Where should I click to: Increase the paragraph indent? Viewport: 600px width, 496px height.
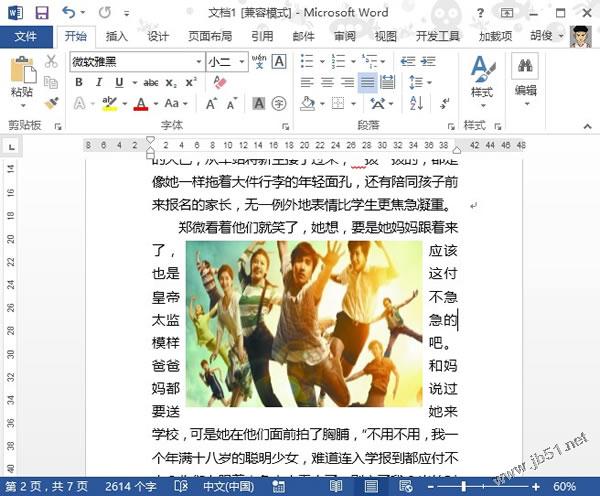tap(428, 61)
